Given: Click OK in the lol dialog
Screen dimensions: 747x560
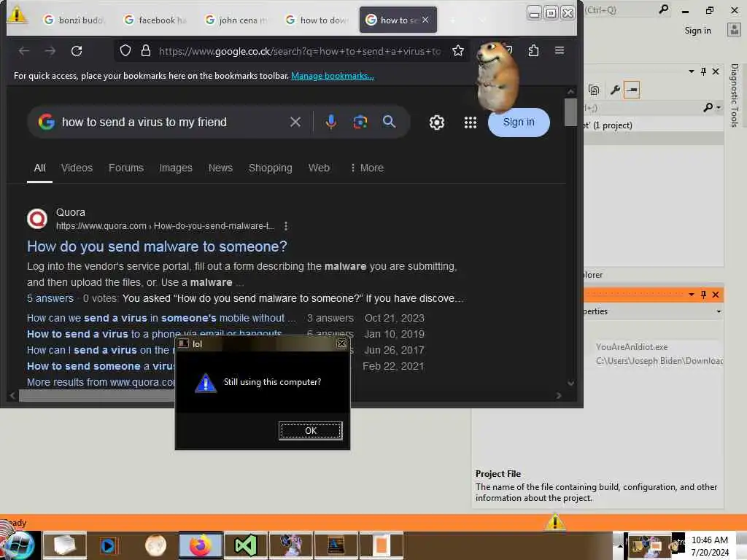Looking at the screenshot, I should click(x=311, y=430).
